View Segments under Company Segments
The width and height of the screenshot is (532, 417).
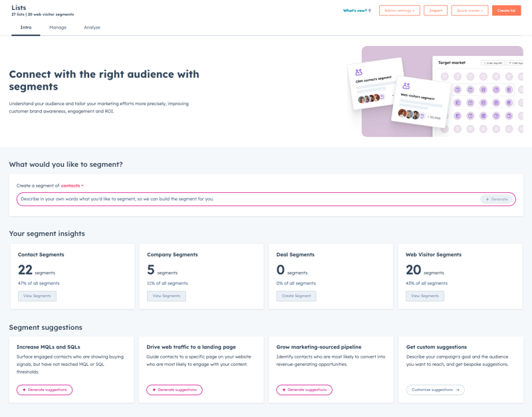[x=166, y=296]
